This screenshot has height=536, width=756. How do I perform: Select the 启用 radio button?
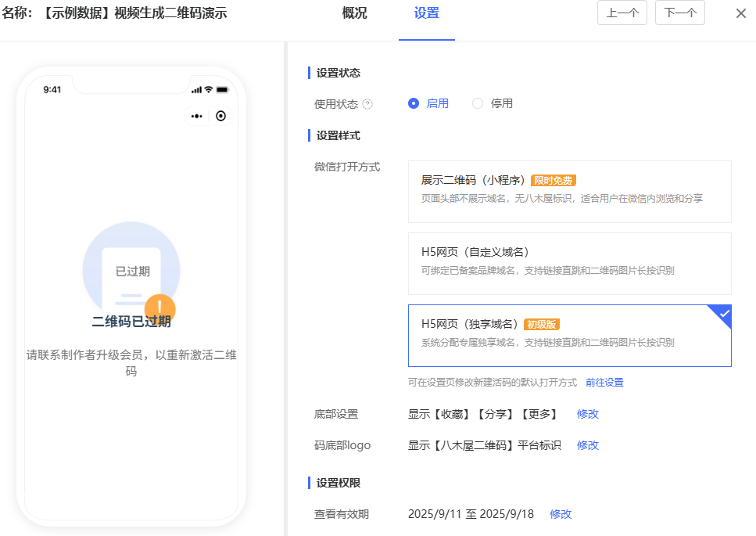click(x=414, y=103)
